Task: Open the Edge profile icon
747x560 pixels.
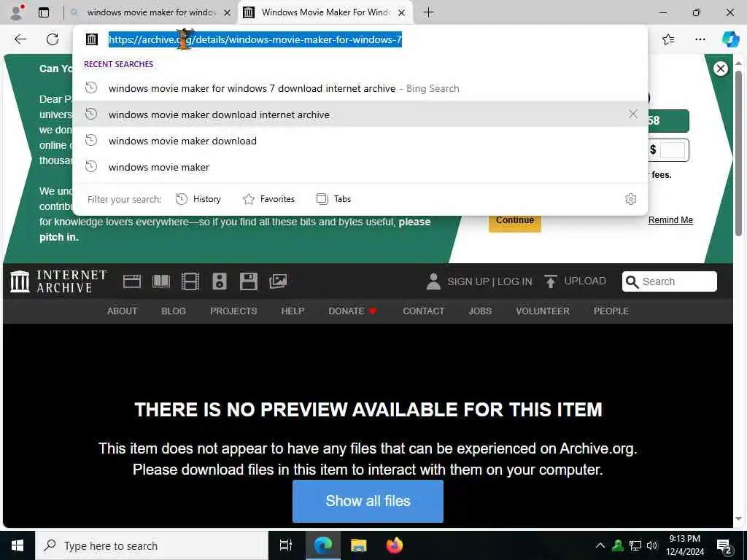Action: (x=18, y=12)
